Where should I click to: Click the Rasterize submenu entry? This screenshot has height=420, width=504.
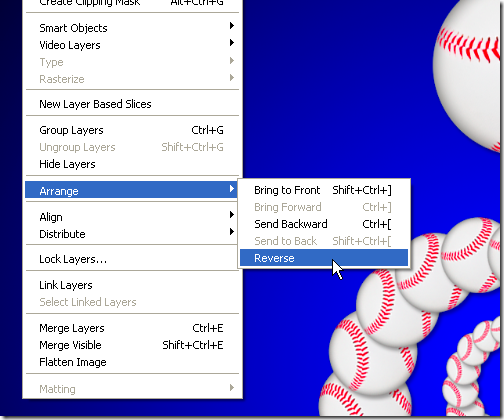point(132,79)
